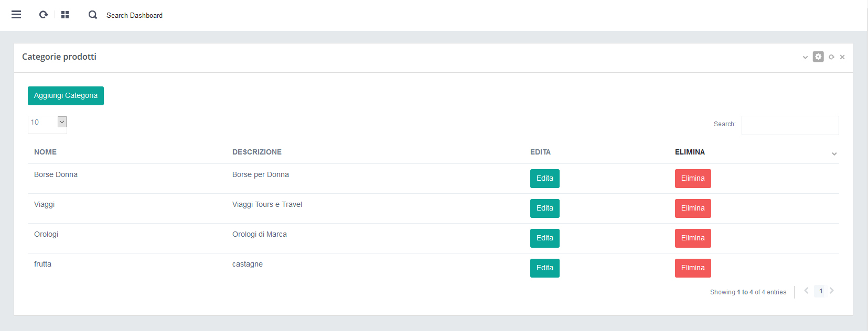Go to pagination page 1
This screenshot has width=868, height=331.
820,291
